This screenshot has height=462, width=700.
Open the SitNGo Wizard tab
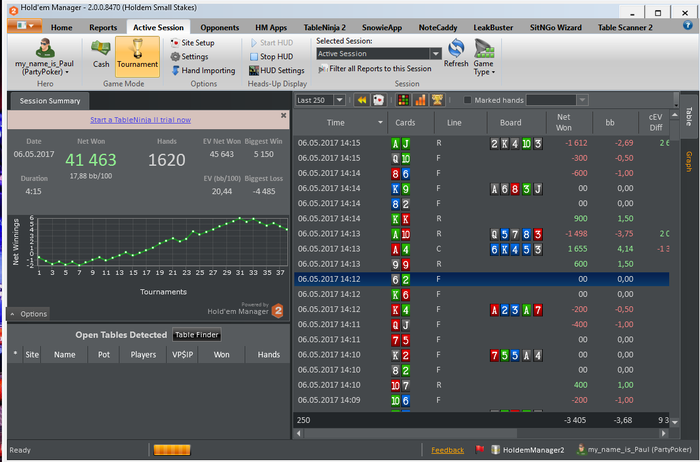[556, 27]
